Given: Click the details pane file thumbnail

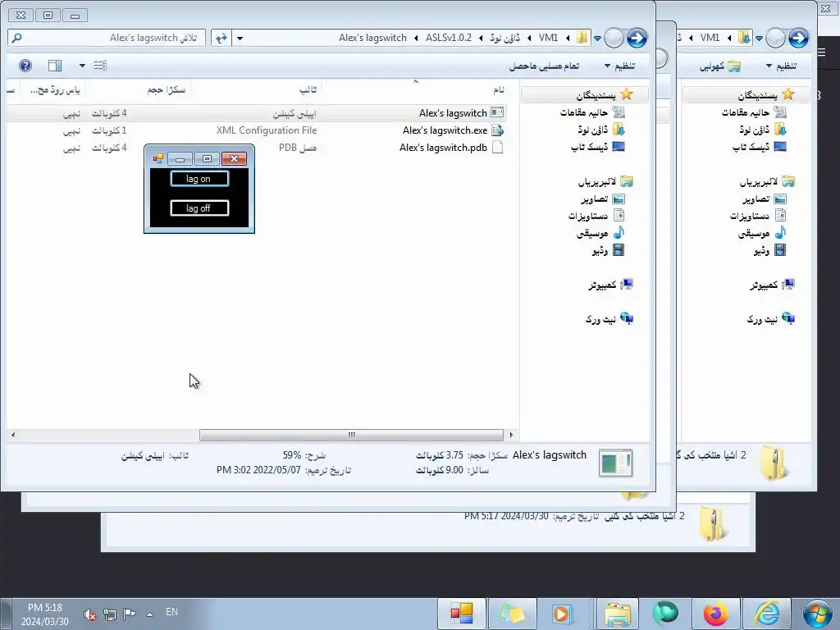Looking at the screenshot, I should (x=615, y=463).
